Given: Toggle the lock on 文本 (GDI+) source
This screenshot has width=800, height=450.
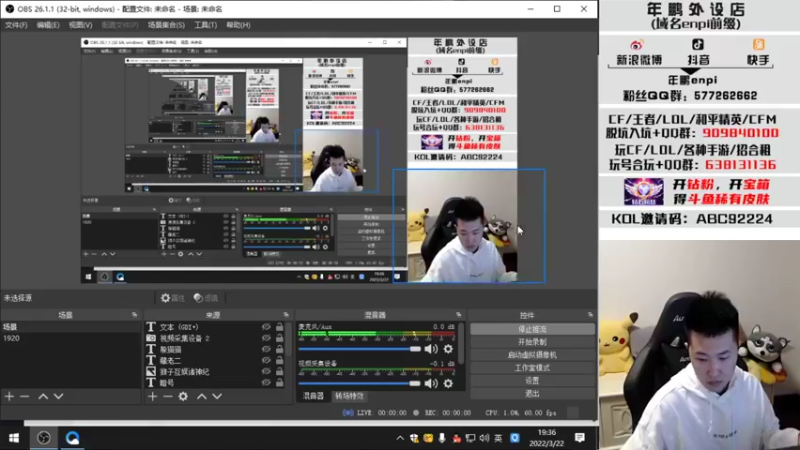Looking at the screenshot, I should point(280,327).
